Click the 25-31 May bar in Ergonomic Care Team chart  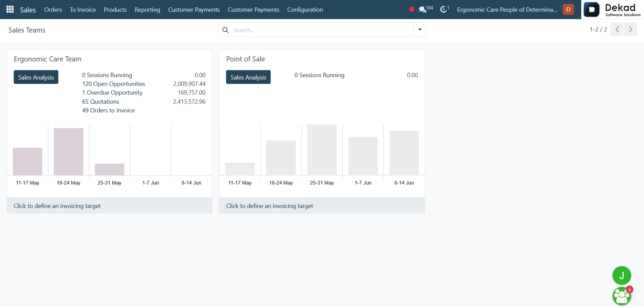tap(109, 169)
